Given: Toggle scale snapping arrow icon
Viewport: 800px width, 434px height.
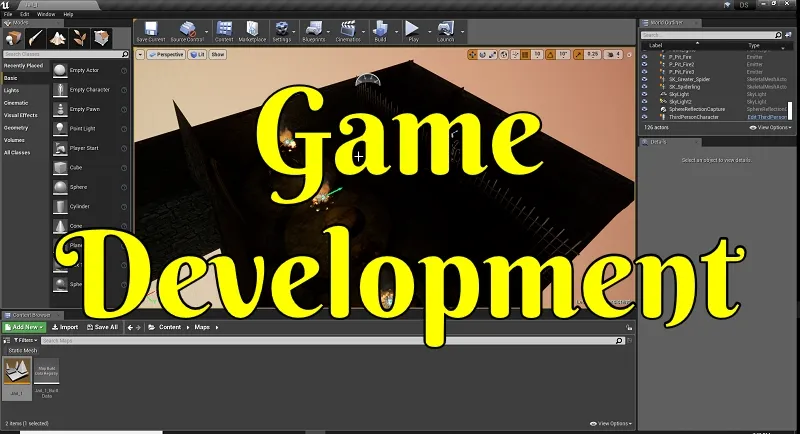Looking at the screenshot, I should 578,55.
